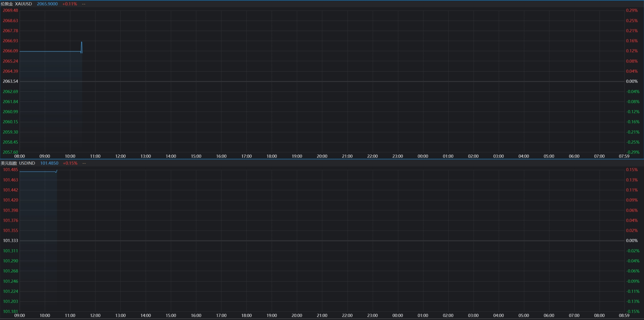Click the -0.09% percentage axis label
This screenshot has height=320, width=644.
[x=633, y=281]
